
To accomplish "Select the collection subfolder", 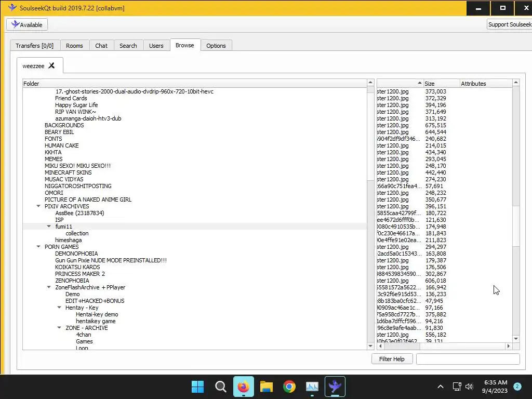I will [x=77, y=233].
